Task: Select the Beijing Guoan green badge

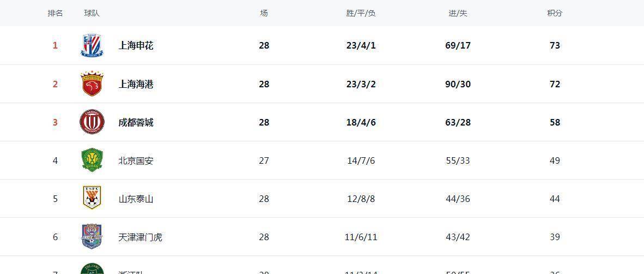Action: [92, 160]
